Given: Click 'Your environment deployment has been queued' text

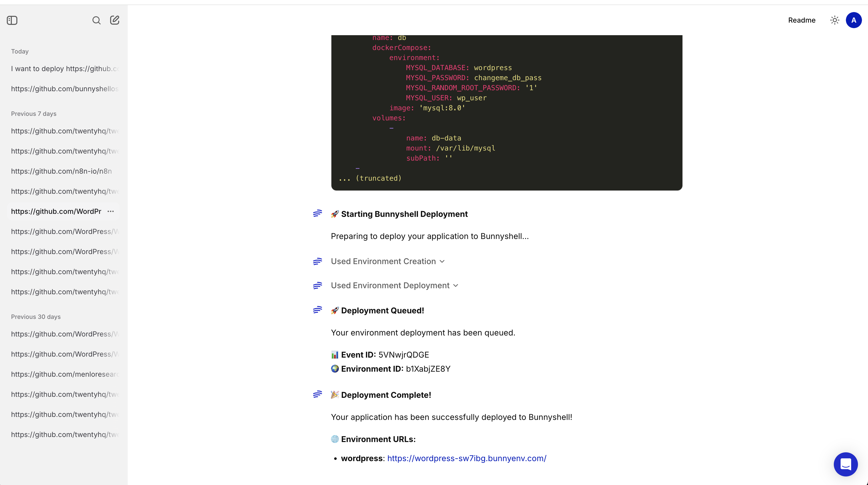Looking at the screenshot, I should [423, 333].
